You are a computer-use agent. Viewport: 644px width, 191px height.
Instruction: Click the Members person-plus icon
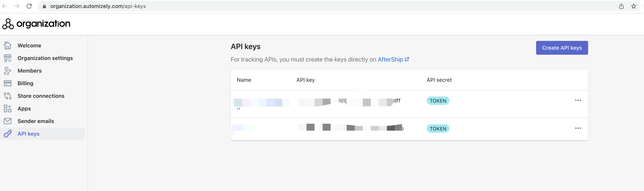[x=7, y=71]
